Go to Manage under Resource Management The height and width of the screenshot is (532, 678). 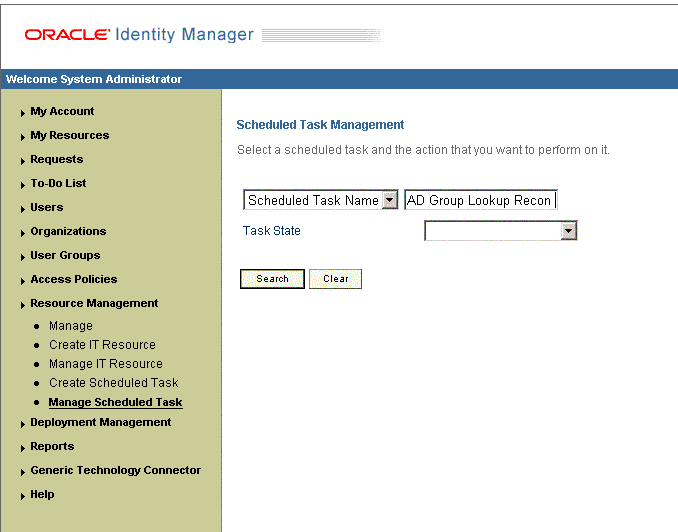click(70, 326)
